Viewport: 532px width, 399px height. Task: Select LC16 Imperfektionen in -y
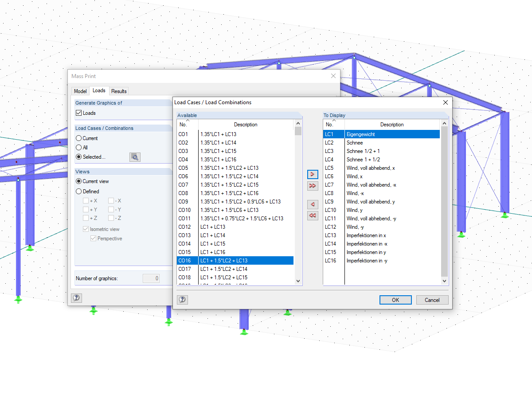381,261
